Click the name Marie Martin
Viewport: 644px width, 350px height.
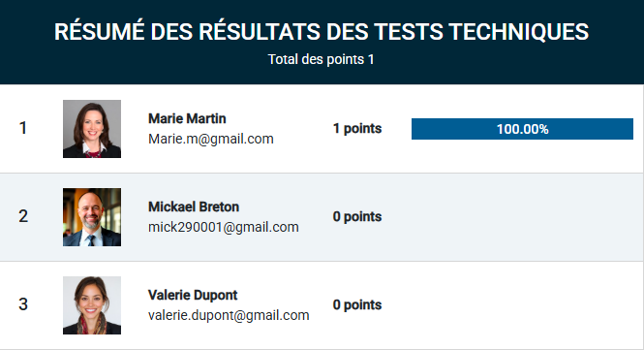tap(187, 118)
